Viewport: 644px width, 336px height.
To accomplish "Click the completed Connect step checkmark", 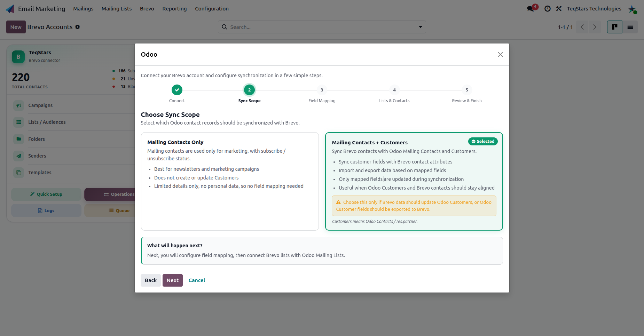I will [x=177, y=90].
